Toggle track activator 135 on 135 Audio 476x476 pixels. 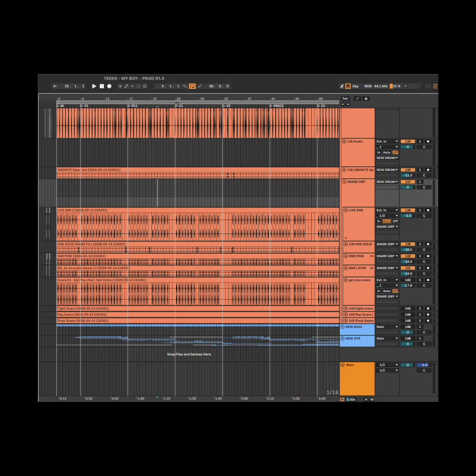point(408,141)
